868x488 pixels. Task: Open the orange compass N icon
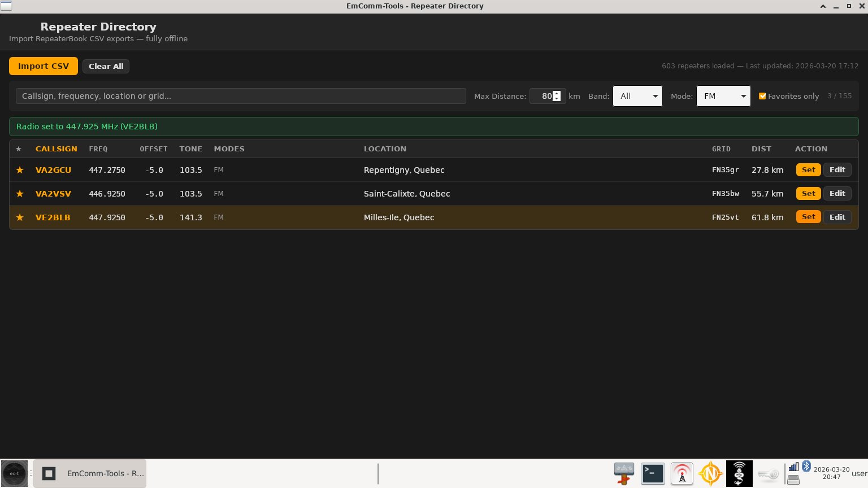710,473
